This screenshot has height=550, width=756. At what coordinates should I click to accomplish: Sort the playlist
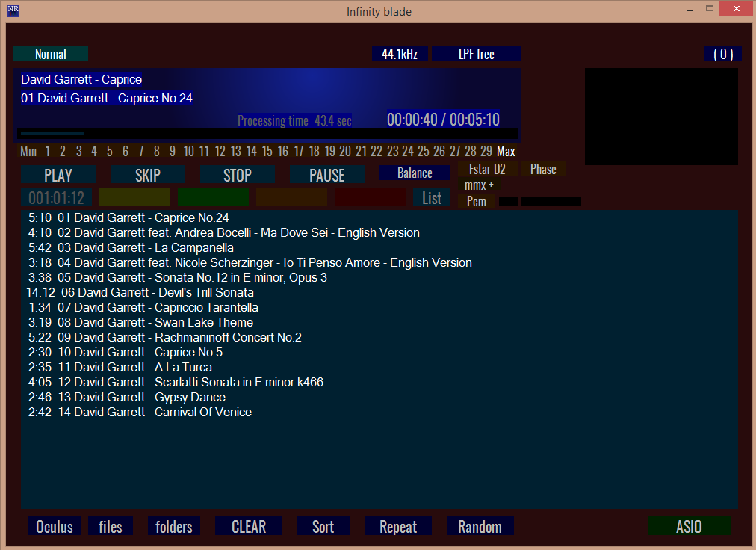(x=323, y=526)
